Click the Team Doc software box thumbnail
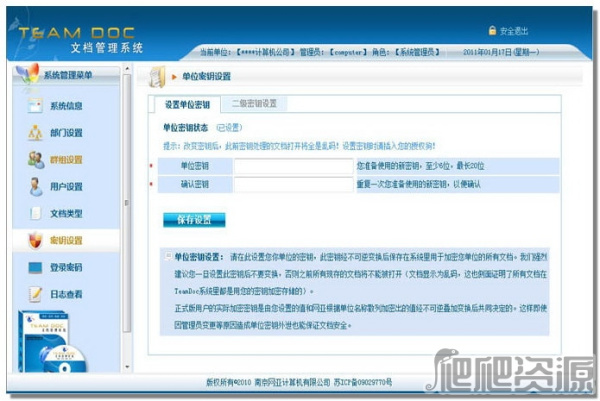This screenshot has height=401, width=600. [x=48, y=340]
